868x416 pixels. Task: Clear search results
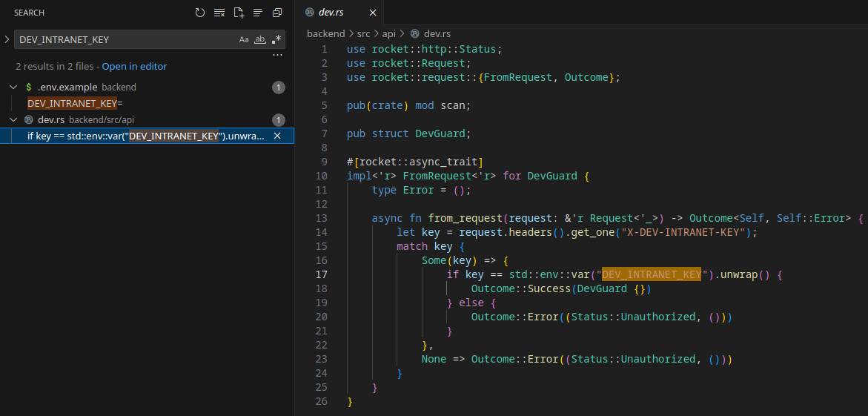[219, 13]
